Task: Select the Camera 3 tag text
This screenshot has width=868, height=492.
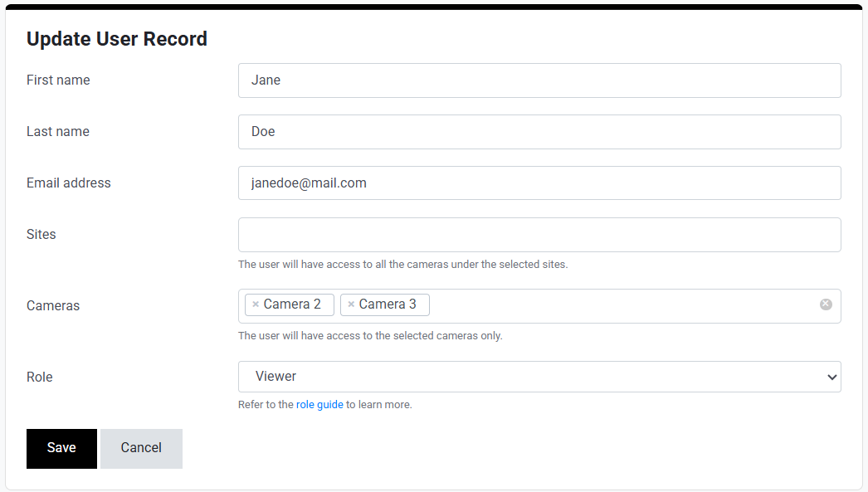Action: (388, 304)
